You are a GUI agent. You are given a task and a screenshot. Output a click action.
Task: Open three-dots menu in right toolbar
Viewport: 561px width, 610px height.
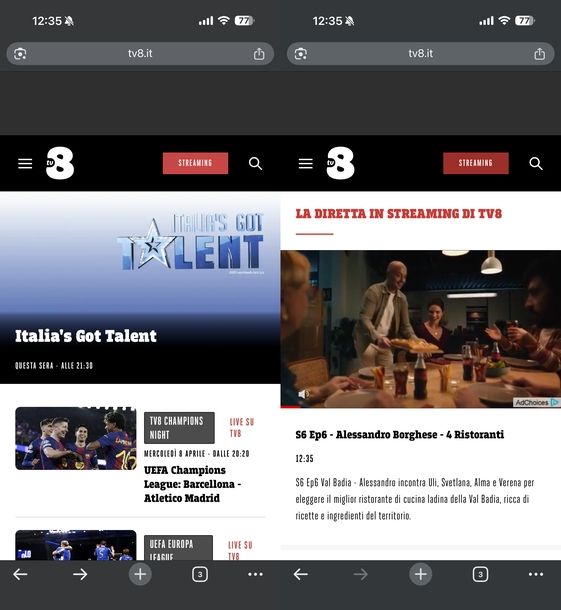point(536,574)
